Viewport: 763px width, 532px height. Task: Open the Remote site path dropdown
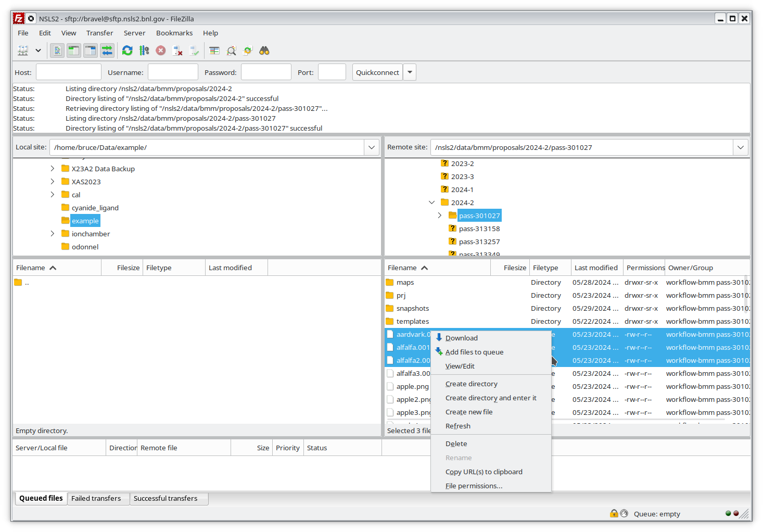tap(740, 147)
